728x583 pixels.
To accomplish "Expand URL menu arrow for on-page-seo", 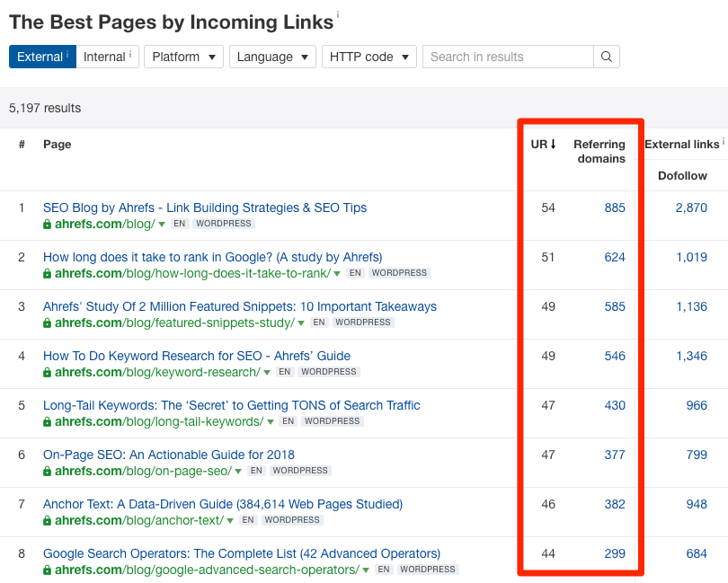I will (238, 471).
